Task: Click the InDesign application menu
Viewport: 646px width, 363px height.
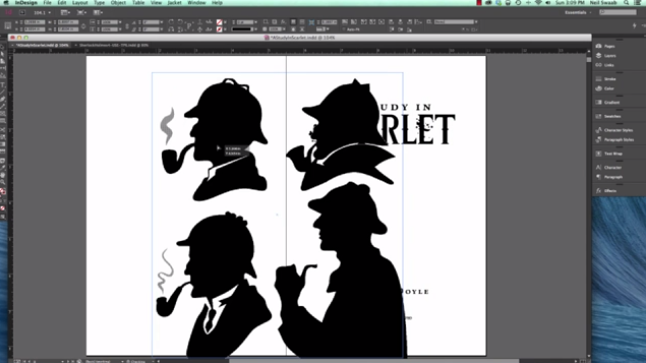Action: point(26,2)
